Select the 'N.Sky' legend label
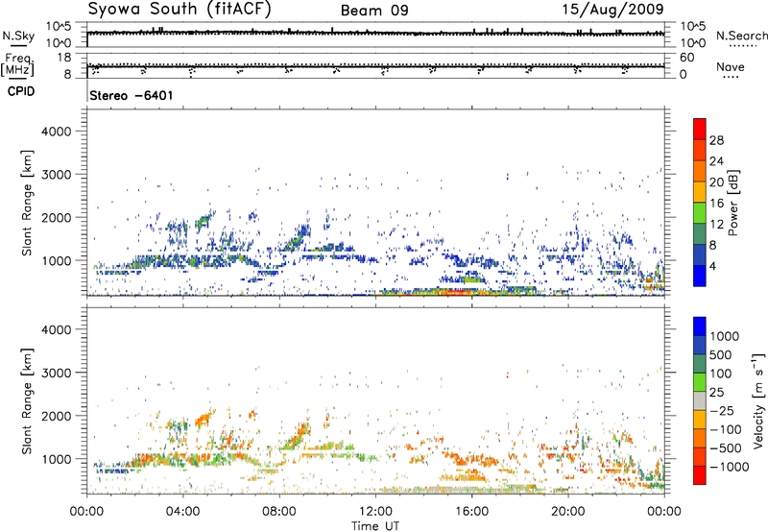This screenshot has height=532, width=768. pos(18,36)
